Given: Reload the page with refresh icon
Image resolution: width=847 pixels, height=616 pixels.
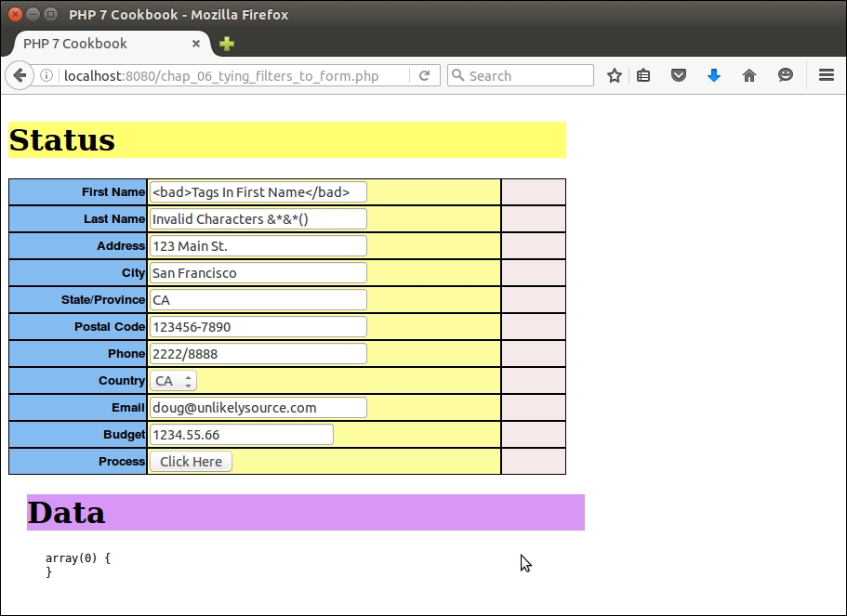Looking at the screenshot, I should point(424,76).
